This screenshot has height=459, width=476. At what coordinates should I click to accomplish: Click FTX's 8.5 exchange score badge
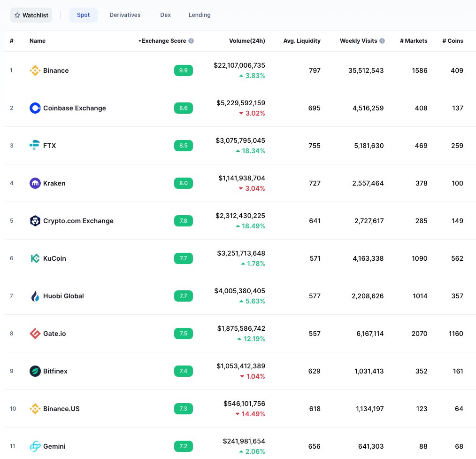(184, 146)
